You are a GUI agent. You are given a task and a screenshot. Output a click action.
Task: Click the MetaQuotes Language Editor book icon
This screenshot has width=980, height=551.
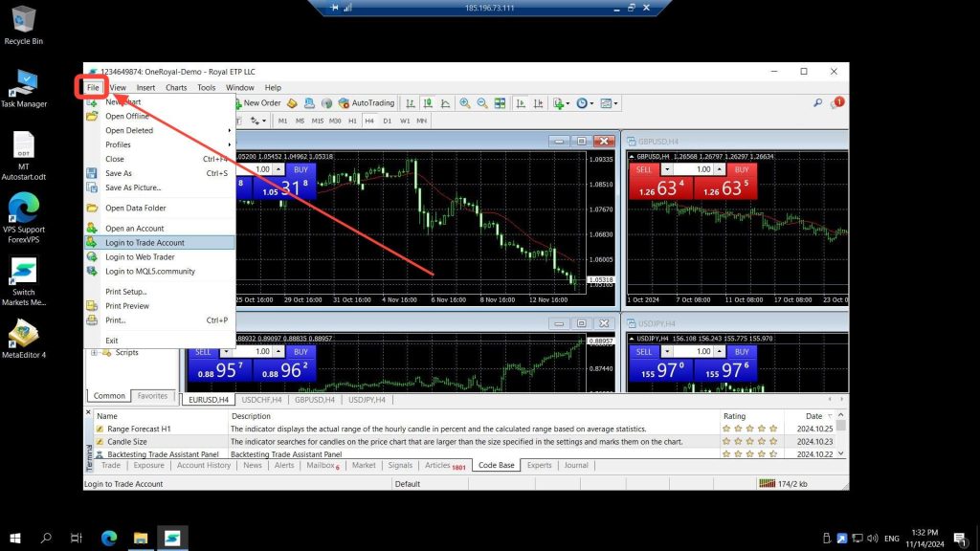[x=292, y=103]
